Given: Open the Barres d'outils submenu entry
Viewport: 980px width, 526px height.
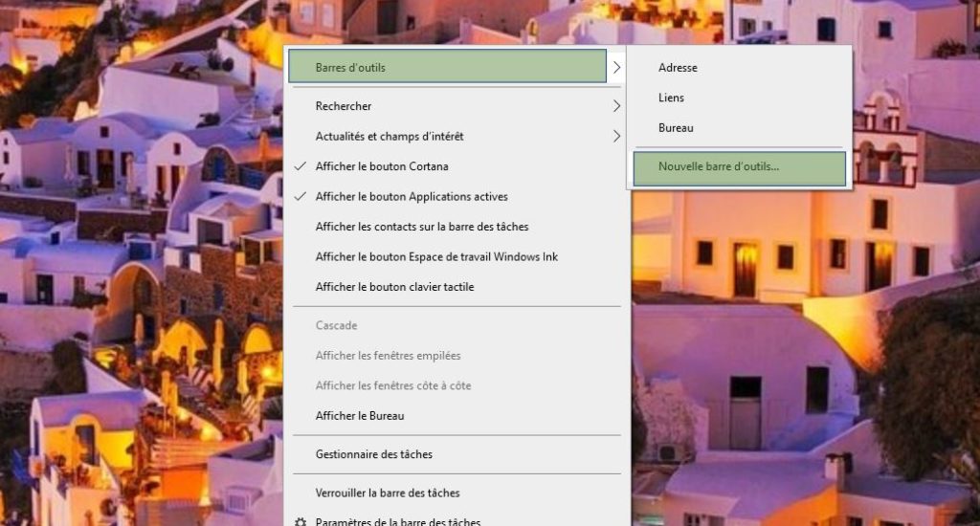Looking at the screenshot, I should (448, 66).
